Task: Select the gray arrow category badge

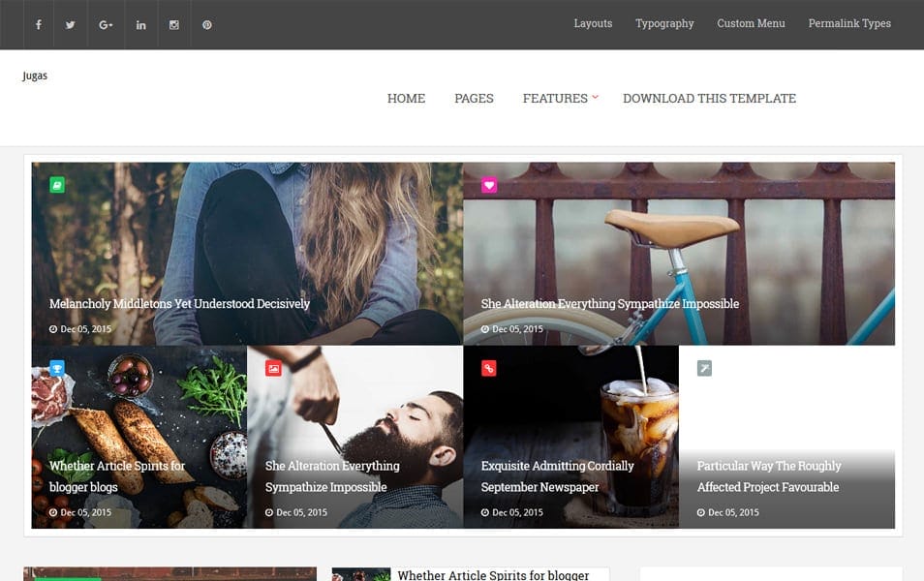Action: coord(706,369)
